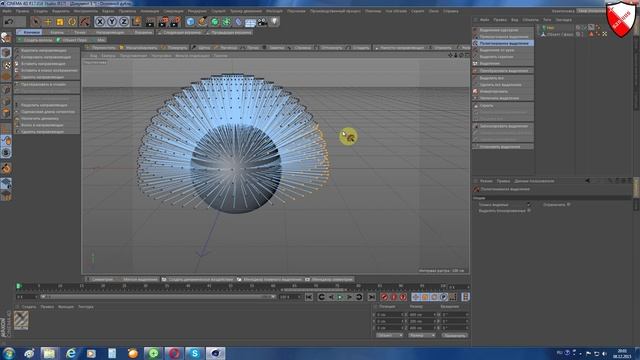
Task: Open the floor environment objects icon
Action: point(250,22)
